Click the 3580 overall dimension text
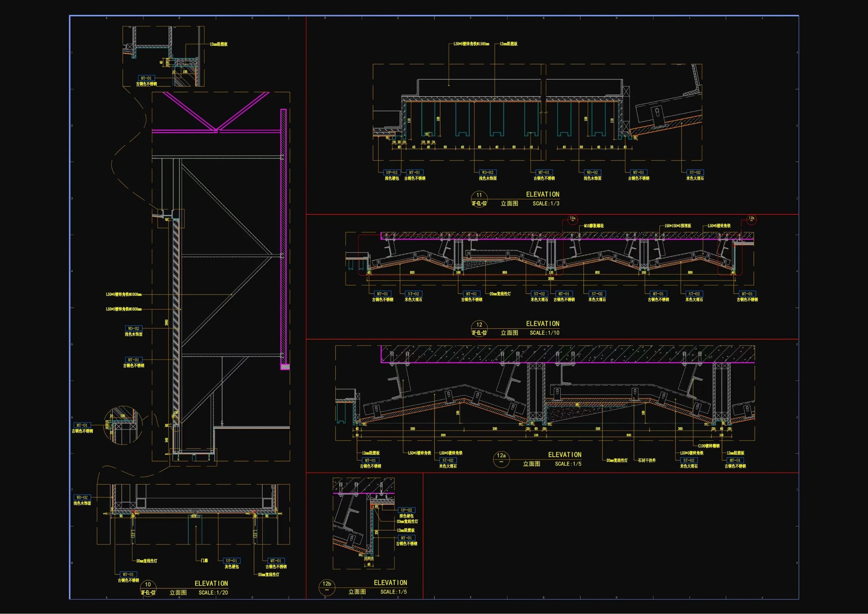The image size is (868, 614). point(551,279)
